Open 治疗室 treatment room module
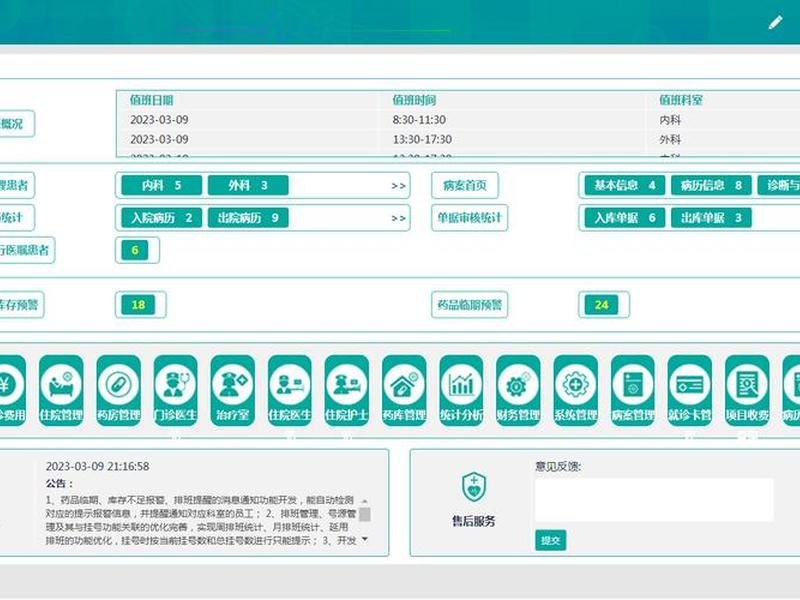 tap(233, 390)
